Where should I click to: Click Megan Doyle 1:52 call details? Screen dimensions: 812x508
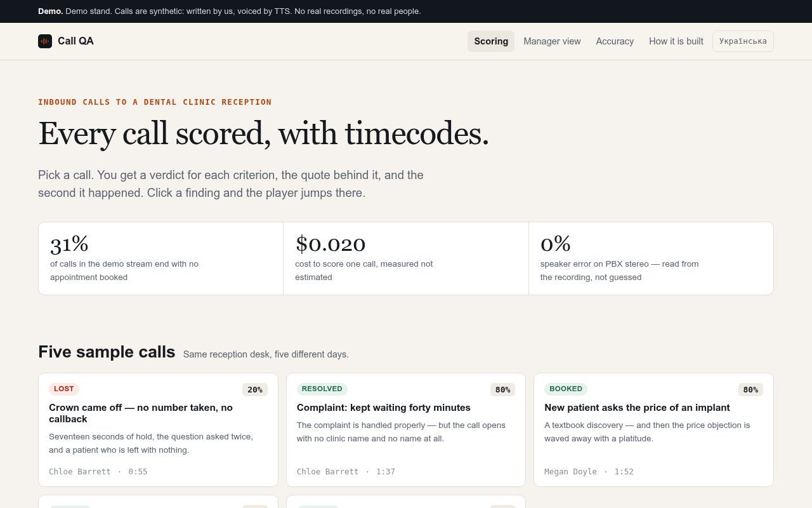589,472
